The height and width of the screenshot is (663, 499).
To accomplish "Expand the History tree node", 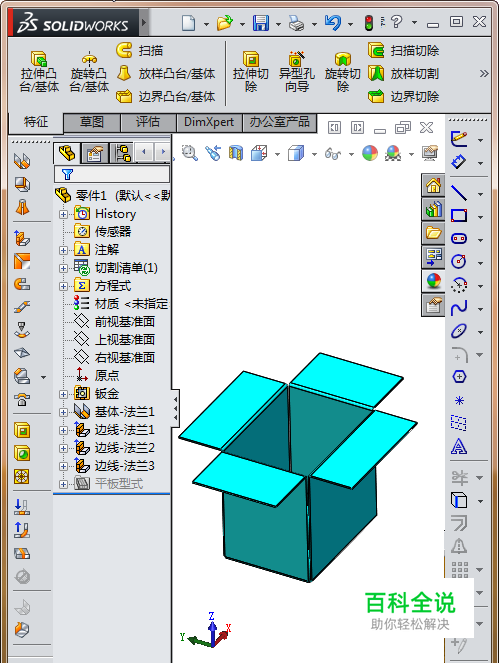I will (x=63, y=214).
